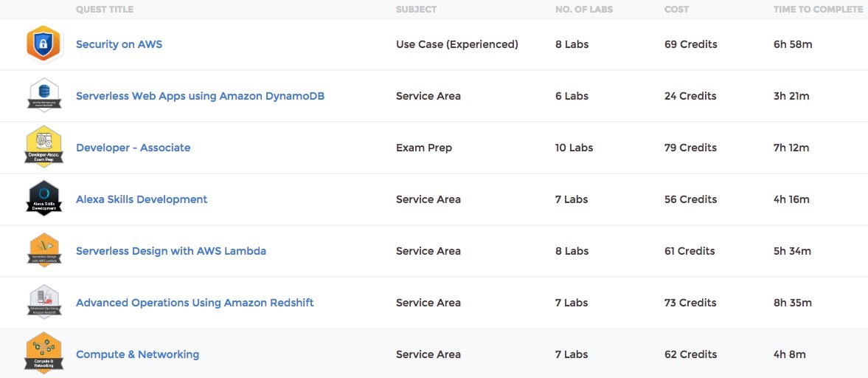The height and width of the screenshot is (378, 868).
Task: Sort by the Quest Title column header
Action: (105, 10)
